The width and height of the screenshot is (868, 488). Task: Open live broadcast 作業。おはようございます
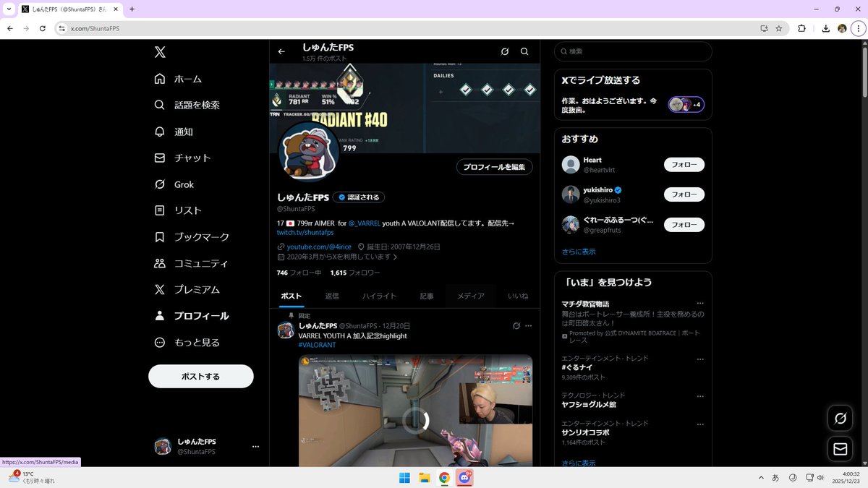click(610, 105)
